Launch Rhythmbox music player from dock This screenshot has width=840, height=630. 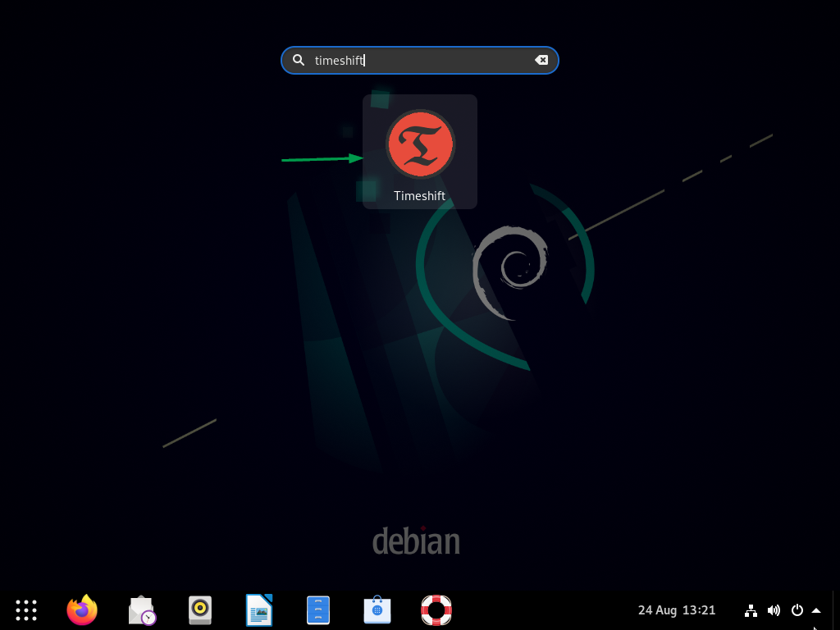click(200, 610)
